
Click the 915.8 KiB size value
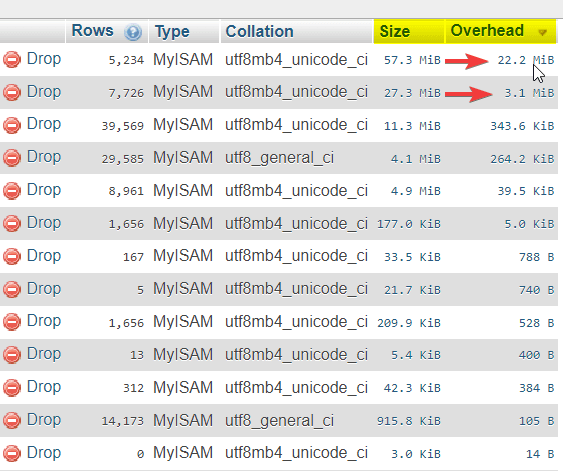point(409,421)
